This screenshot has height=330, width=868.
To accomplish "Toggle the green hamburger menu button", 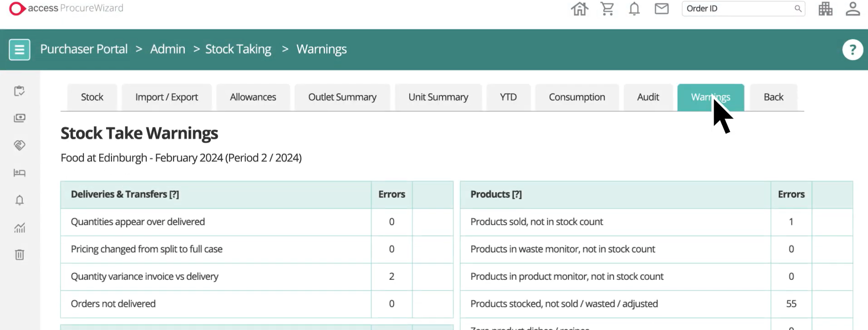I will [20, 49].
